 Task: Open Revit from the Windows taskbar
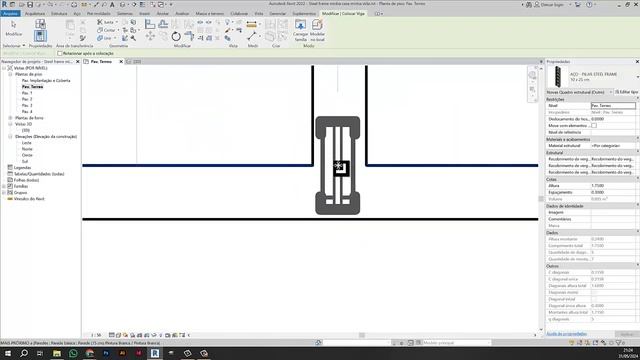click(x=155, y=353)
